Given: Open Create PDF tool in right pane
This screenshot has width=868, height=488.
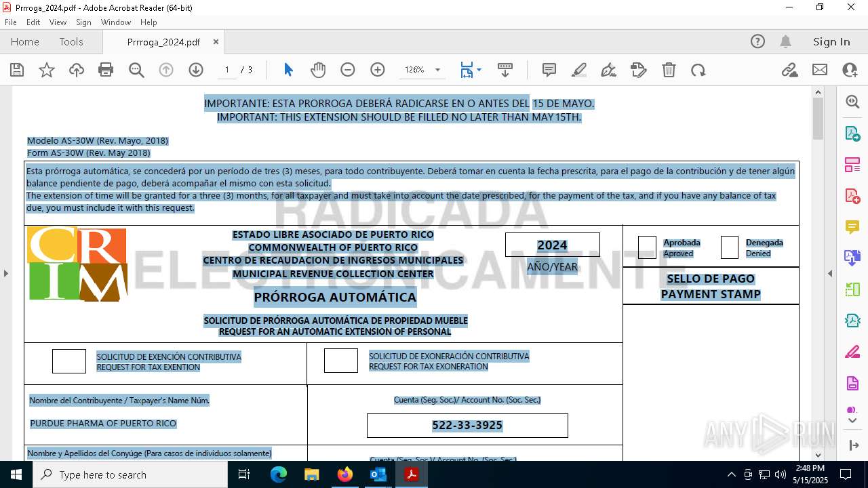Looking at the screenshot, I should point(852,196).
